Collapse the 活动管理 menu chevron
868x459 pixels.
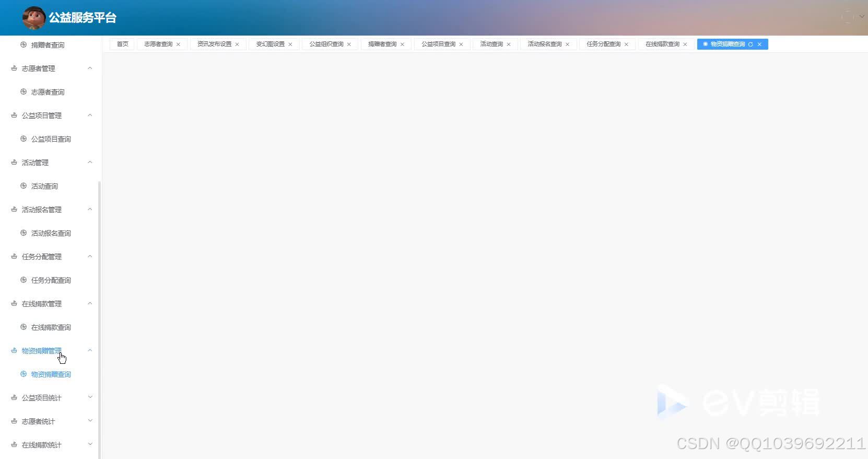click(x=90, y=162)
